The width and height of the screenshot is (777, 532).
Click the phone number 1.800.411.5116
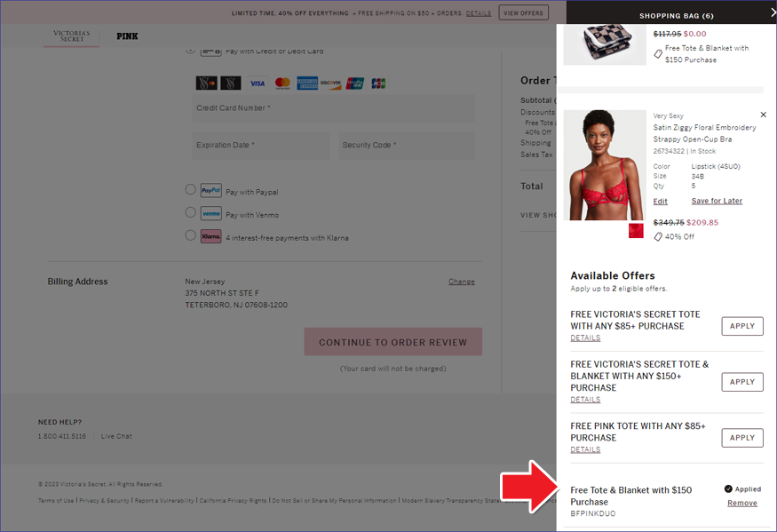[62, 436]
